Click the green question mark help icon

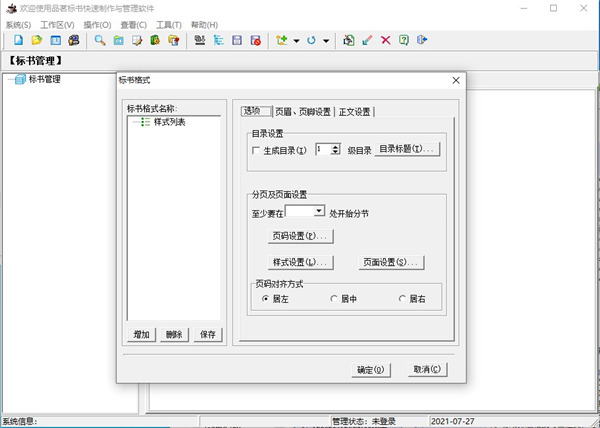(x=404, y=40)
